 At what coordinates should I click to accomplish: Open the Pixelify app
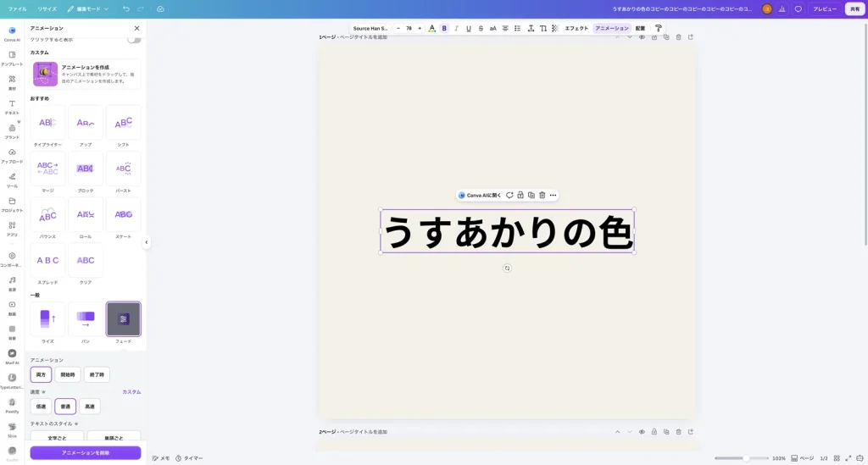click(x=12, y=405)
